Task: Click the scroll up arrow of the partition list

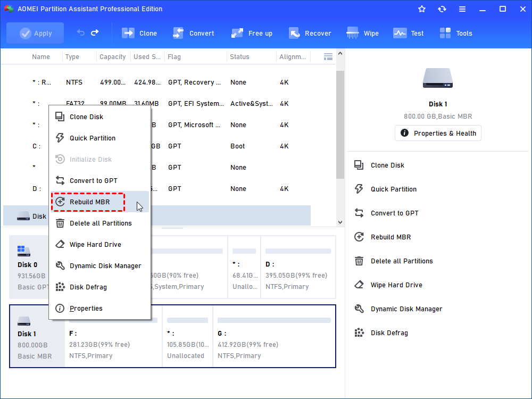Action: (340, 53)
